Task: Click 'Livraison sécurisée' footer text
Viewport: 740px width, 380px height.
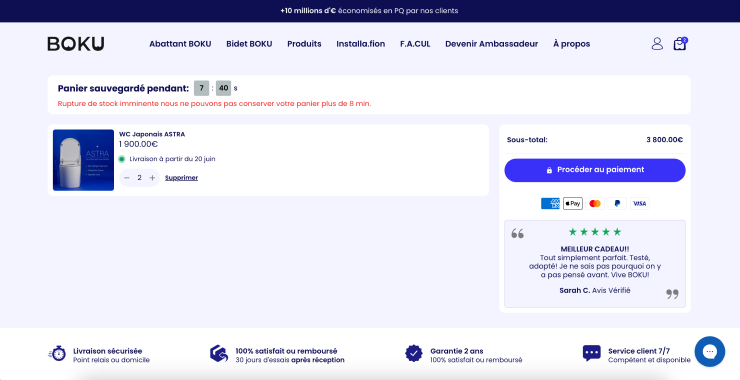Action: (108, 351)
